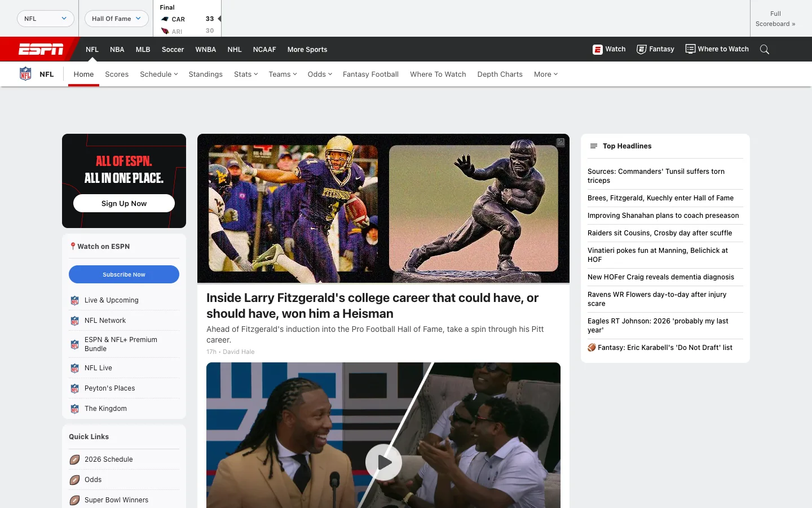Open the Ravens WR Flowers day-to-day headline

(x=657, y=299)
